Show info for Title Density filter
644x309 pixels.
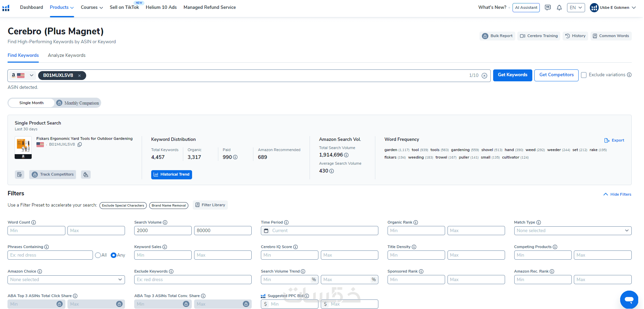click(x=414, y=247)
